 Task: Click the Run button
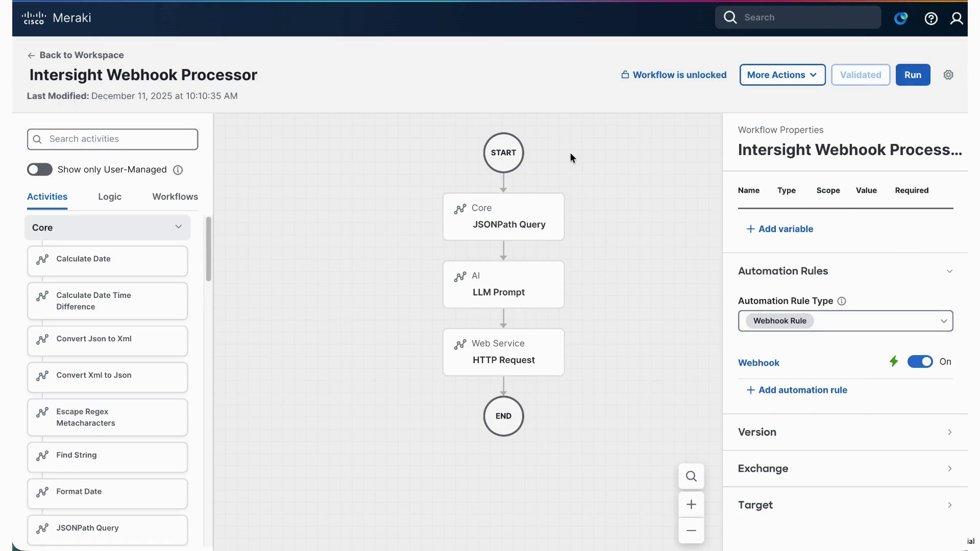tap(913, 75)
